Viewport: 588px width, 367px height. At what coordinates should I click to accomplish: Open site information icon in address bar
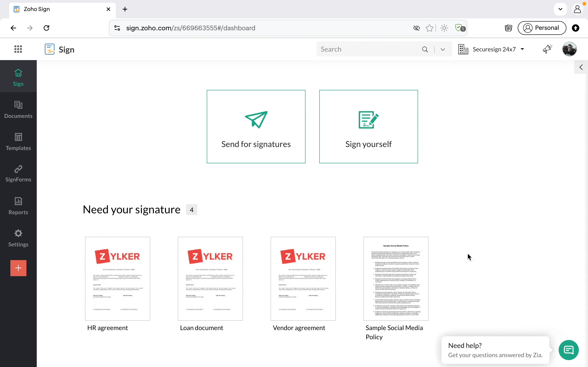tap(117, 28)
